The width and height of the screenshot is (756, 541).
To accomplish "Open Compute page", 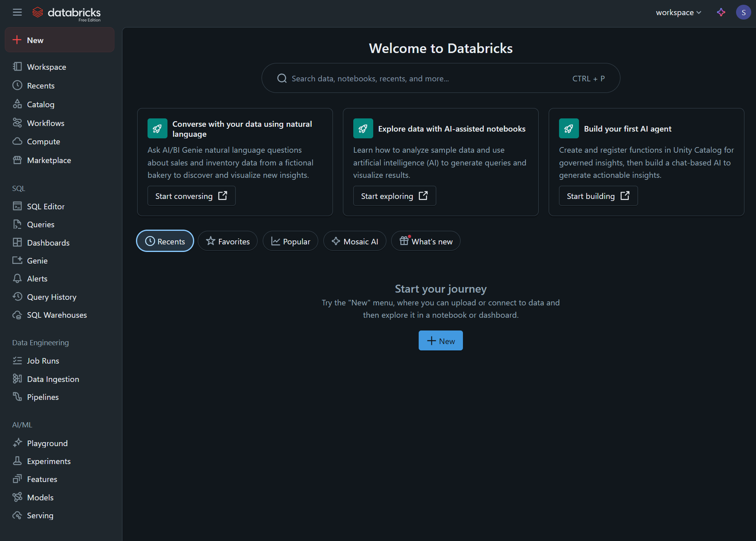I will (x=60, y=142).
